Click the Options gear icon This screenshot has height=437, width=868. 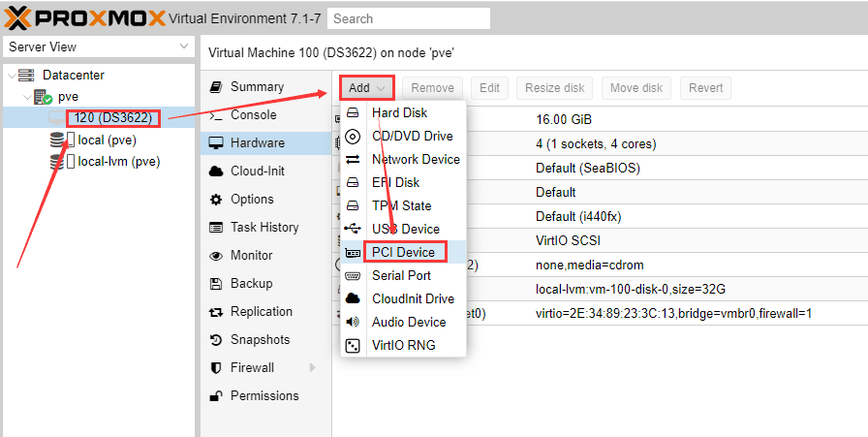(216, 200)
